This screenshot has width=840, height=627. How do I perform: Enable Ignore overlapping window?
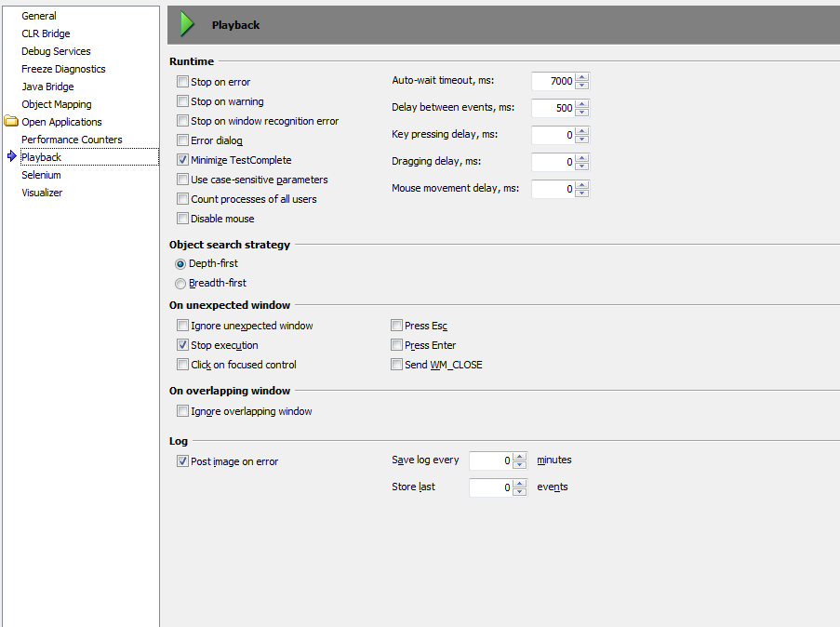tap(182, 411)
